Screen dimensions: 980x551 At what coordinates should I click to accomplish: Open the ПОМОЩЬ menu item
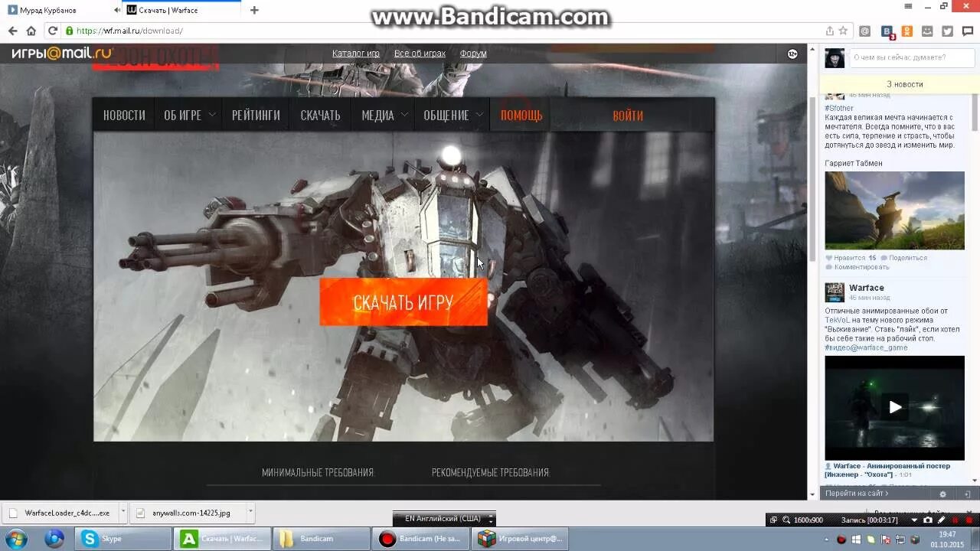[x=521, y=115]
